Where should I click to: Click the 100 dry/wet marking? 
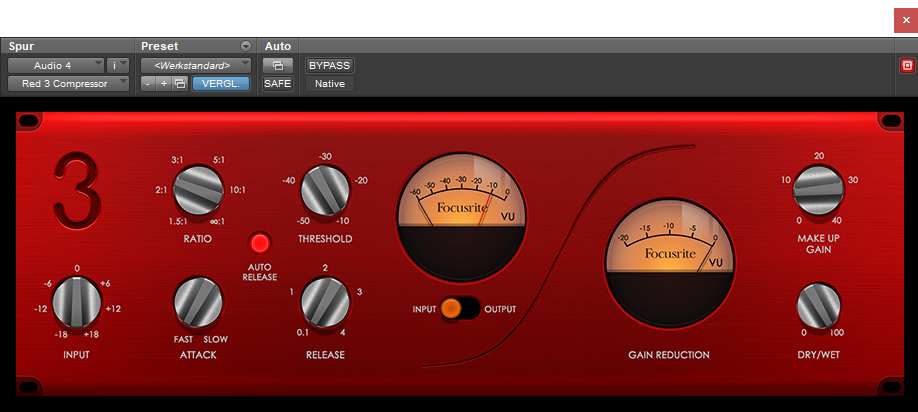pyautogui.click(x=837, y=333)
